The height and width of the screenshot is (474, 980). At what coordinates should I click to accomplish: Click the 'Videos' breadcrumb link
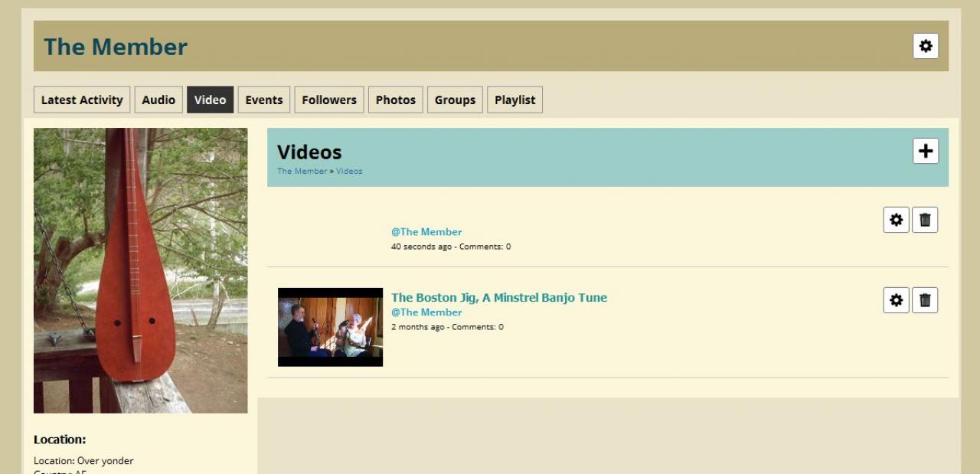349,171
